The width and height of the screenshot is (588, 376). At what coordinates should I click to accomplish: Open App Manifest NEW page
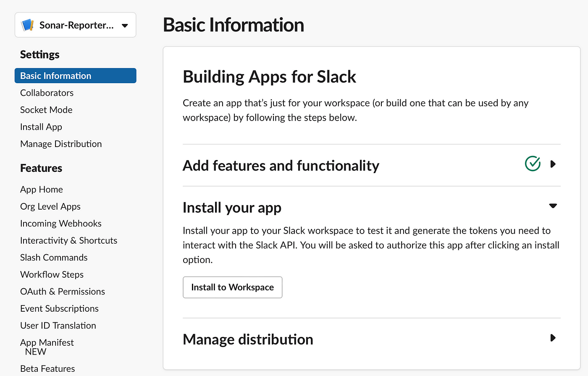pos(47,347)
